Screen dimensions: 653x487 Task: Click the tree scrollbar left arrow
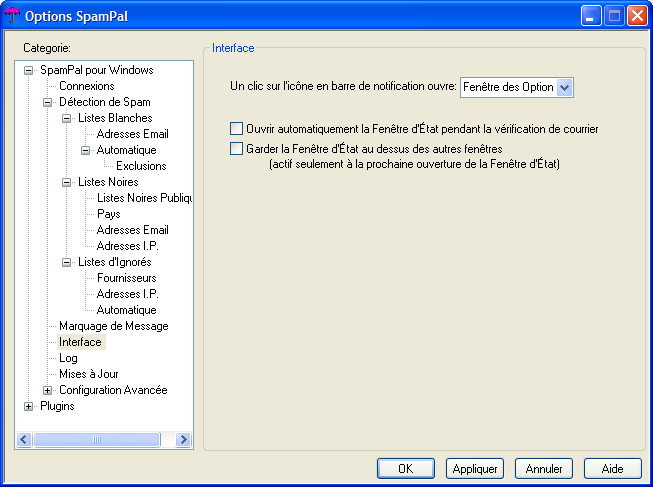pos(24,440)
